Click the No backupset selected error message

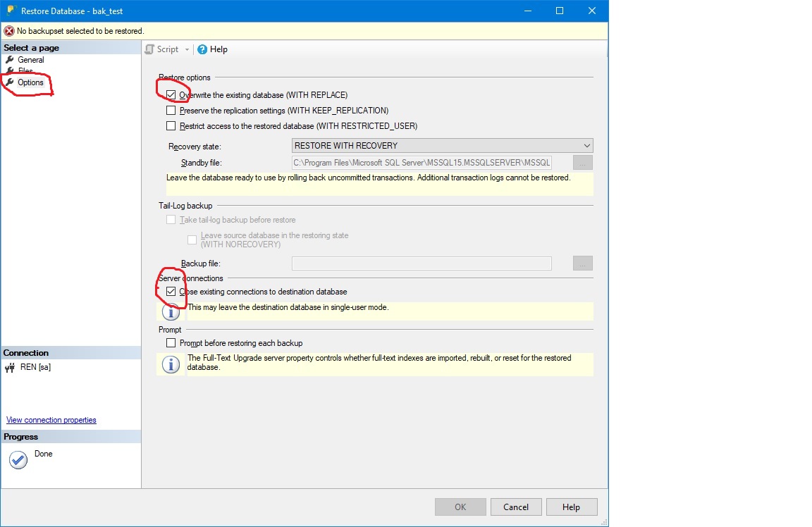(x=80, y=31)
